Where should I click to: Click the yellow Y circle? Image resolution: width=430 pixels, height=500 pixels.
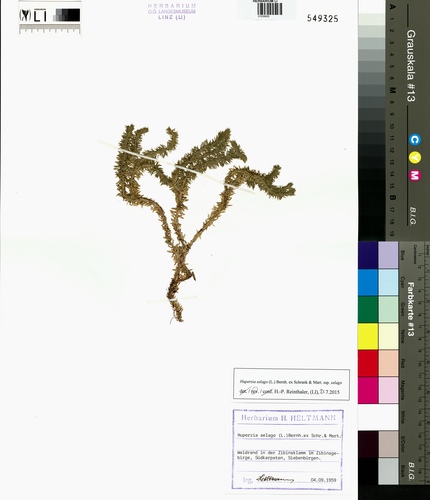(x=415, y=157)
